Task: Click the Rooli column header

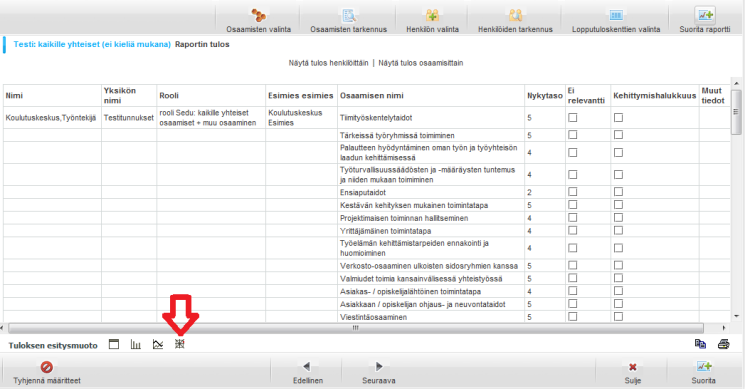Action: click(x=211, y=95)
